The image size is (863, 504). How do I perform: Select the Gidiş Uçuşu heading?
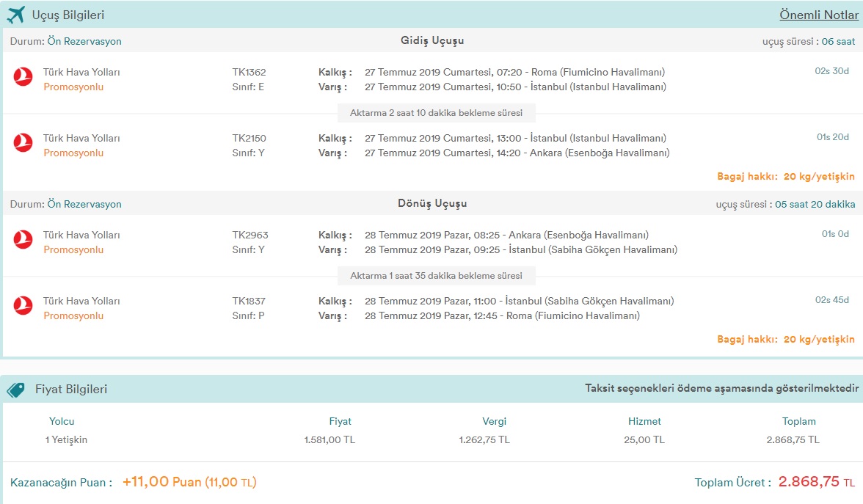[x=432, y=41]
